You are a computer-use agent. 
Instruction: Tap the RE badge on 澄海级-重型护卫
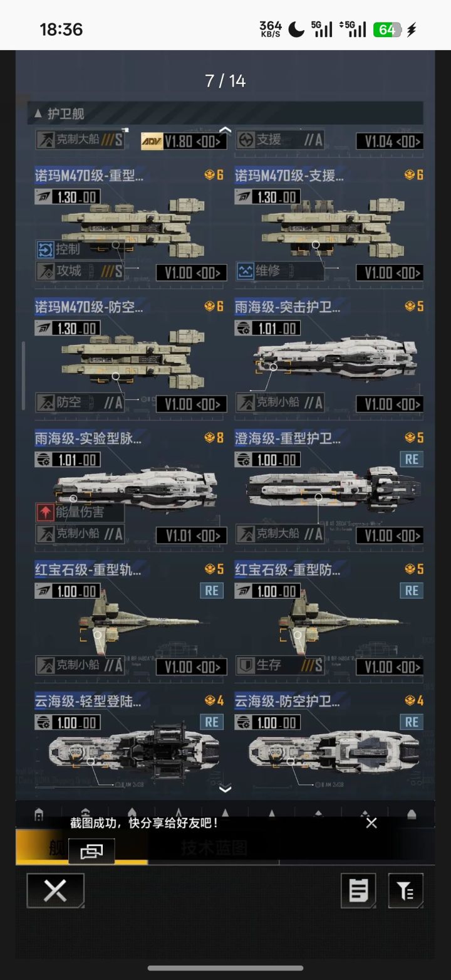(x=412, y=459)
